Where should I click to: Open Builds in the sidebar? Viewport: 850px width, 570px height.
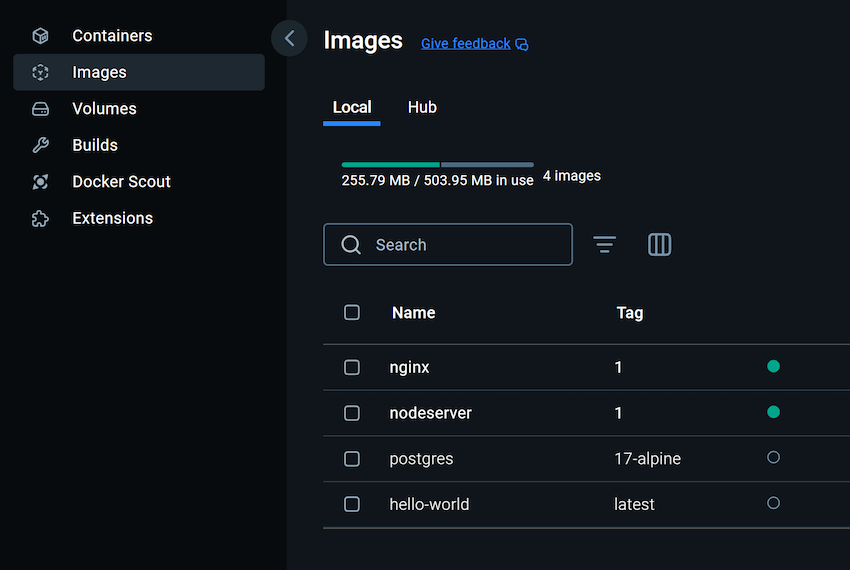pos(139,145)
